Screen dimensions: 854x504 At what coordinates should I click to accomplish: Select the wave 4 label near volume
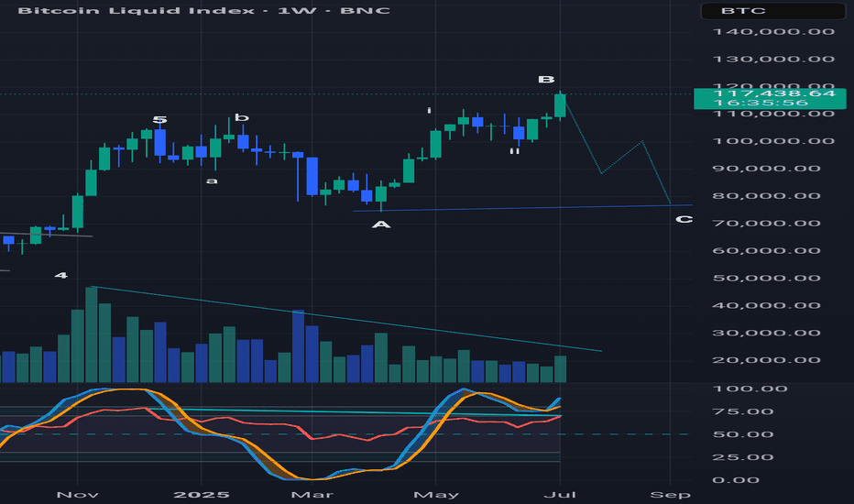pyautogui.click(x=61, y=276)
